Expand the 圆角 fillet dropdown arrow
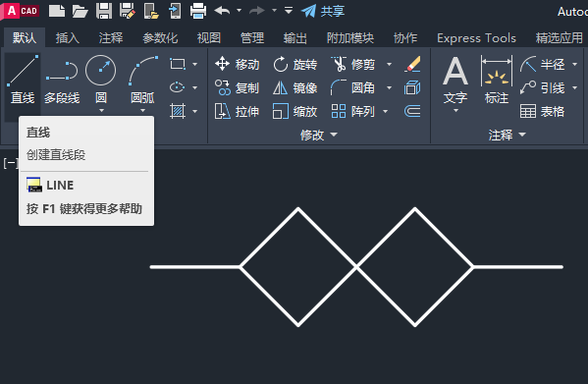Screen dimensions: 588x384 point(389,87)
